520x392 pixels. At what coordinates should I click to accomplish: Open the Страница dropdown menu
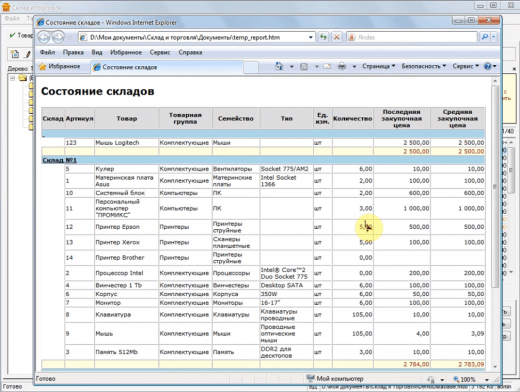[379, 66]
